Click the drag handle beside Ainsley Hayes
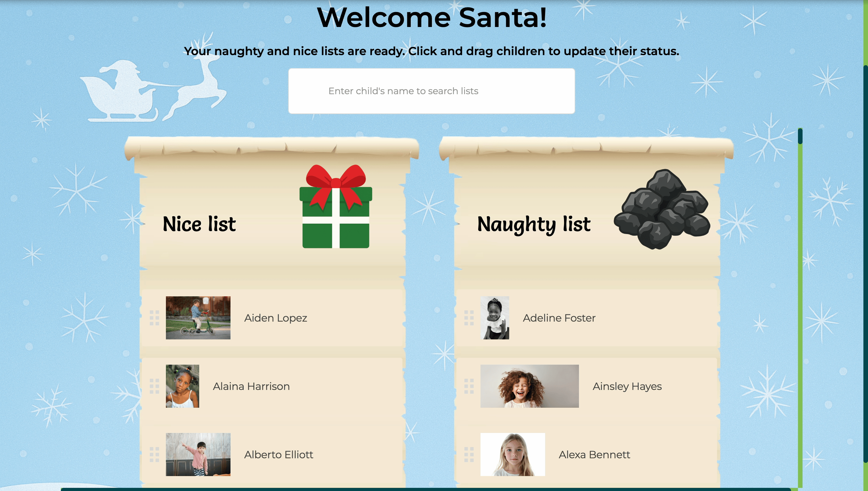Image resolution: width=868 pixels, height=491 pixels. pos(469,386)
